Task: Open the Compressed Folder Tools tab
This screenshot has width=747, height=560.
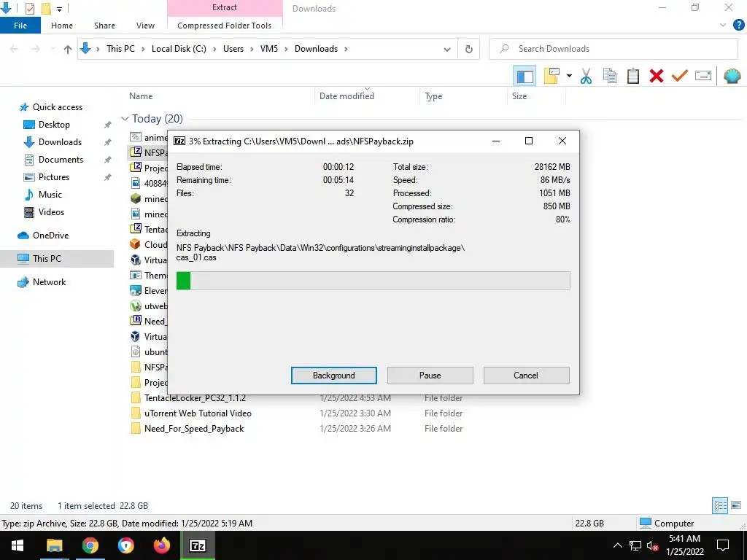Action: 225,26
